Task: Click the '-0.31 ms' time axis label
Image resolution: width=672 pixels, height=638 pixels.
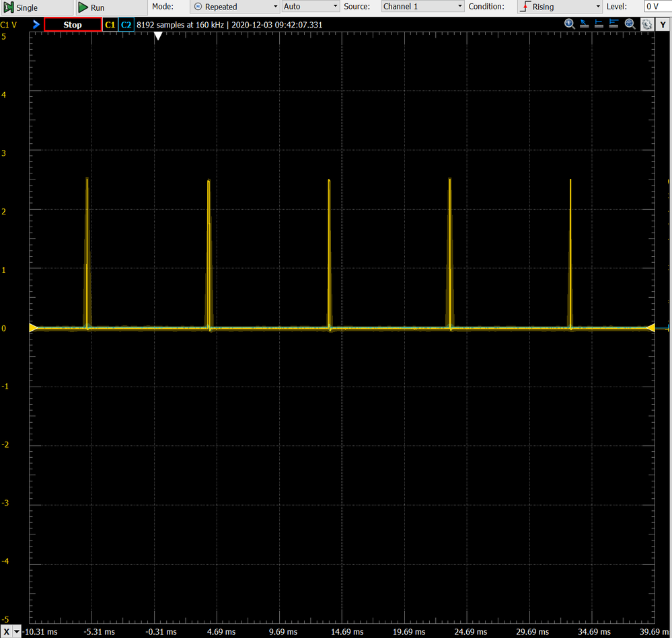Action: [161, 632]
